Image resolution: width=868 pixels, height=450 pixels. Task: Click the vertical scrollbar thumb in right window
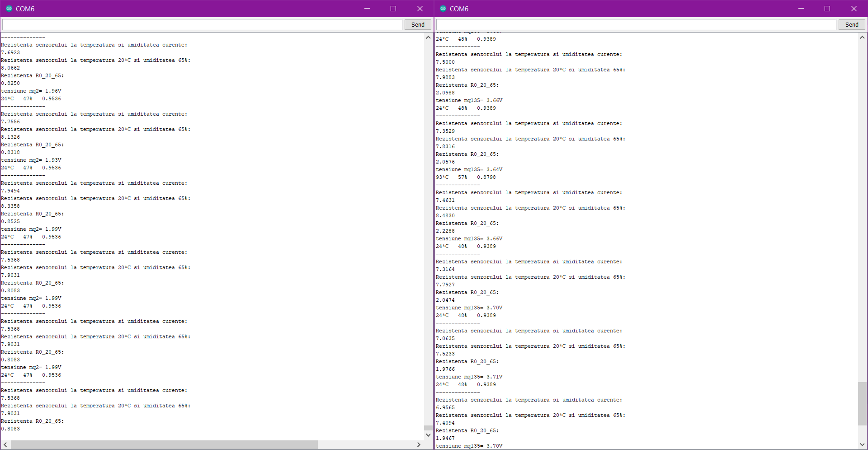862,403
